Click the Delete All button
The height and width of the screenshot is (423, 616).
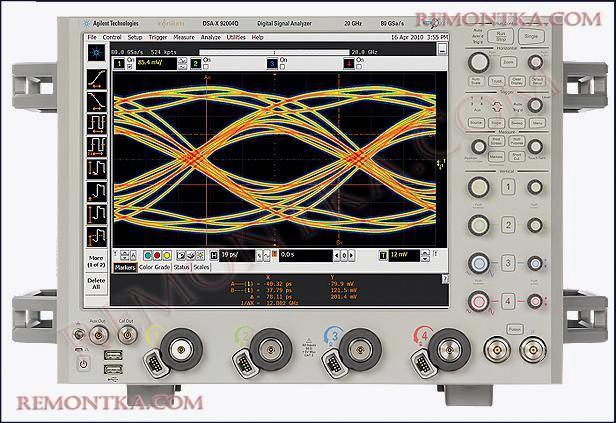96,284
